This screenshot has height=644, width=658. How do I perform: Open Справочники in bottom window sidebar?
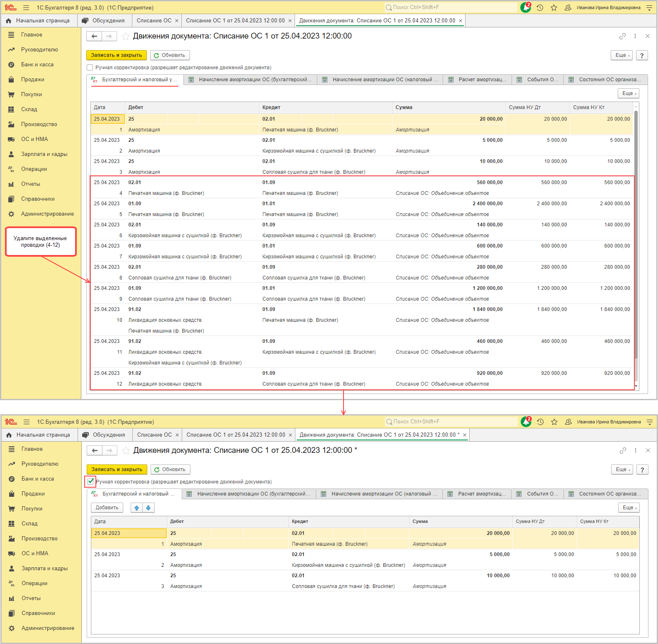coord(38,613)
